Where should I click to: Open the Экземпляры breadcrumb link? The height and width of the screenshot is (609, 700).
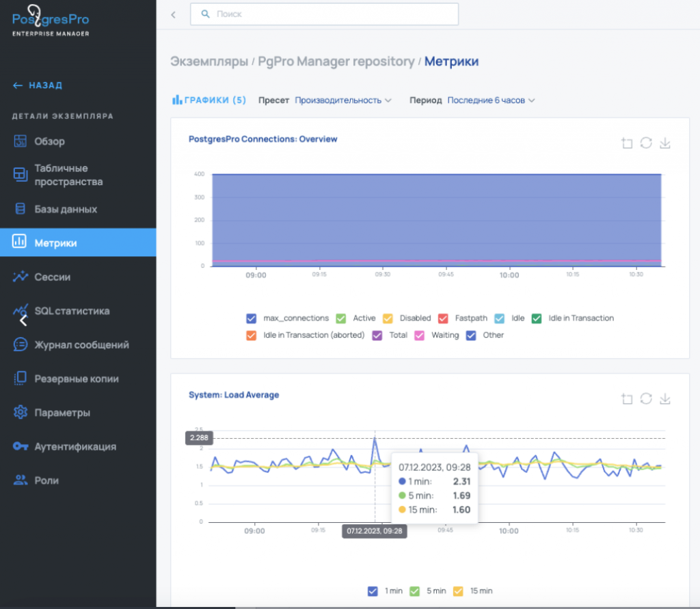point(208,62)
